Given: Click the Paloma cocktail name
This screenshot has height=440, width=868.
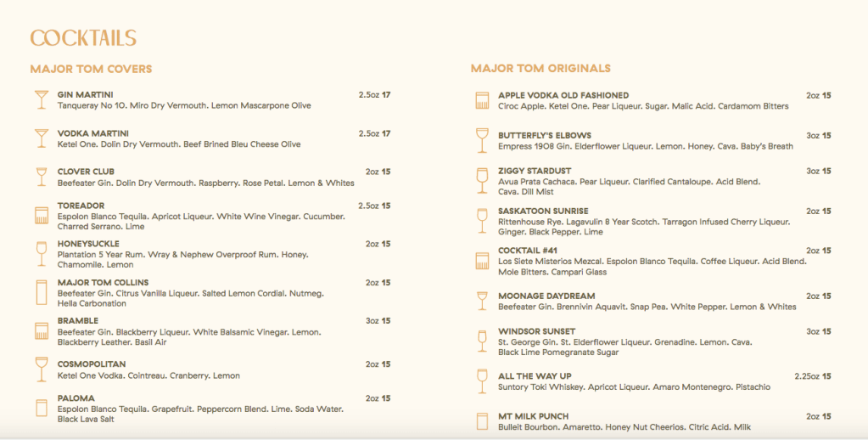Looking at the screenshot, I should [76, 398].
